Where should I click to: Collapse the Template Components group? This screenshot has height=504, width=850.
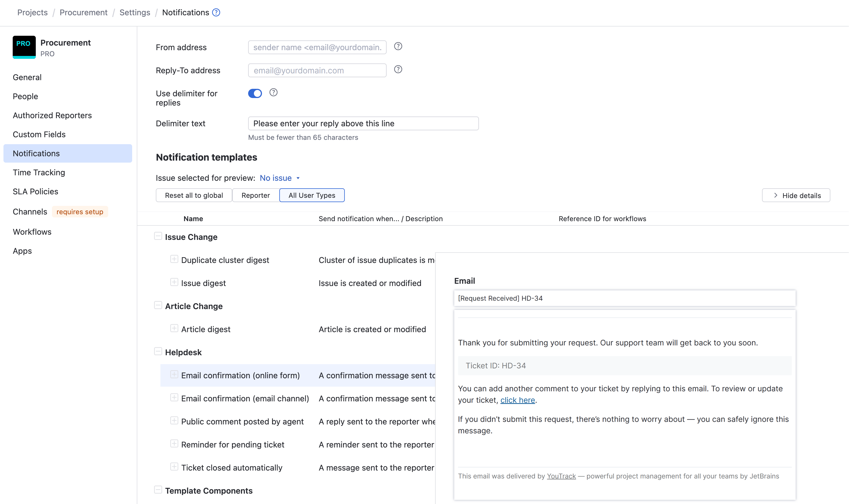pyautogui.click(x=158, y=490)
